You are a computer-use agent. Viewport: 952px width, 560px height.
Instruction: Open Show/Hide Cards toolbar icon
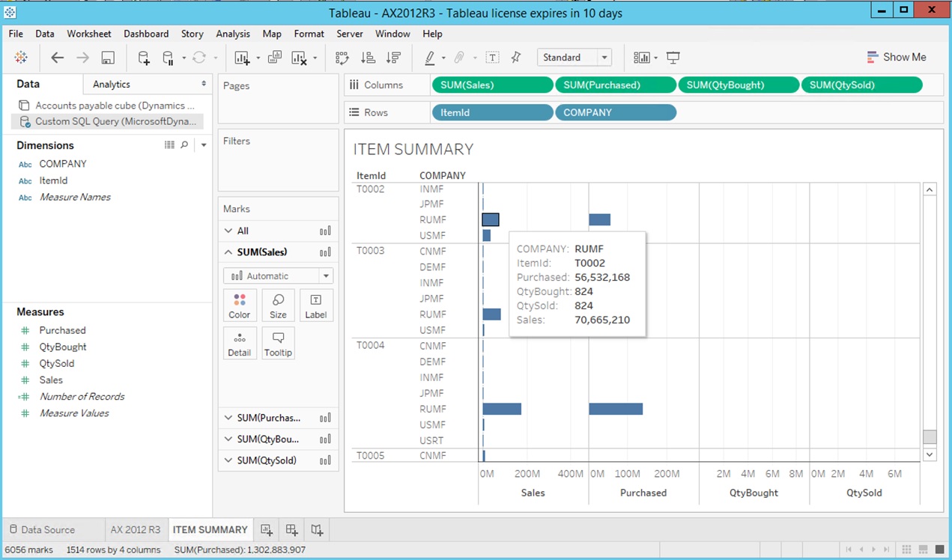(x=641, y=58)
